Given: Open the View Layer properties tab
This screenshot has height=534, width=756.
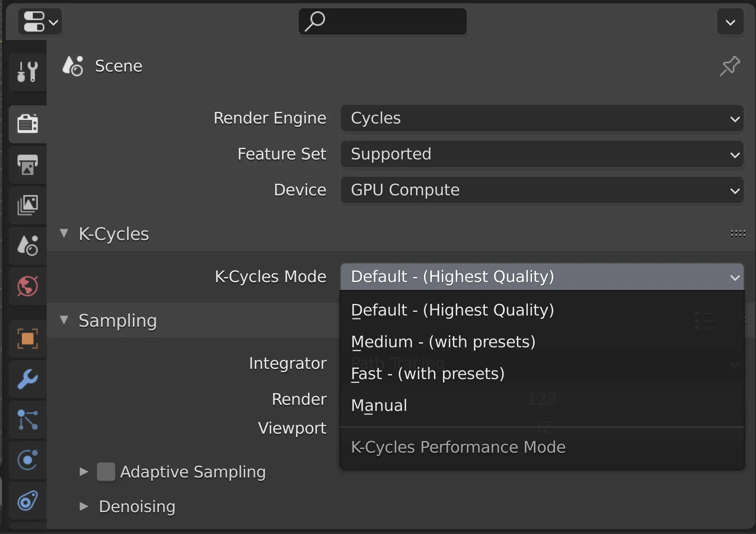Looking at the screenshot, I should (28, 205).
